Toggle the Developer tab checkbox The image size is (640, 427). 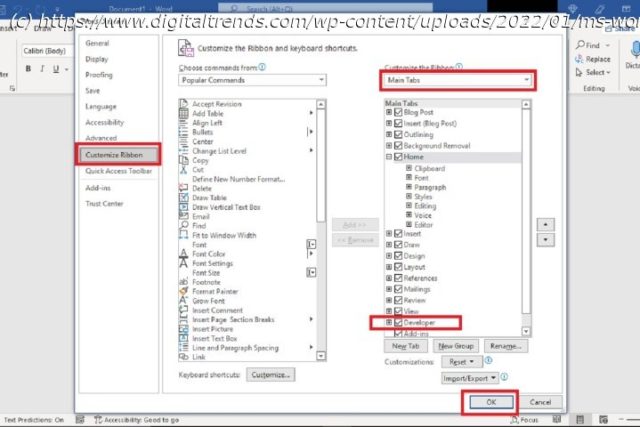(x=398, y=322)
